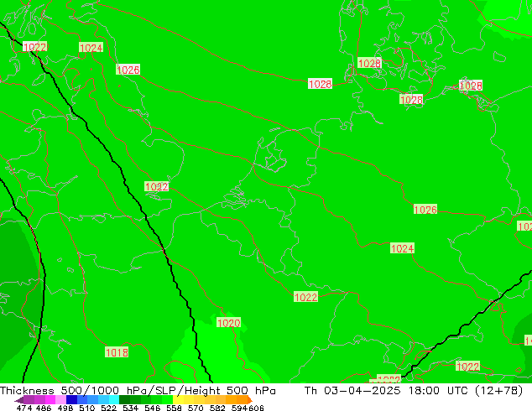This screenshot has width=532, height=411.
Task: Click the 1022 label on the English east coast
Action: pos(156,186)
